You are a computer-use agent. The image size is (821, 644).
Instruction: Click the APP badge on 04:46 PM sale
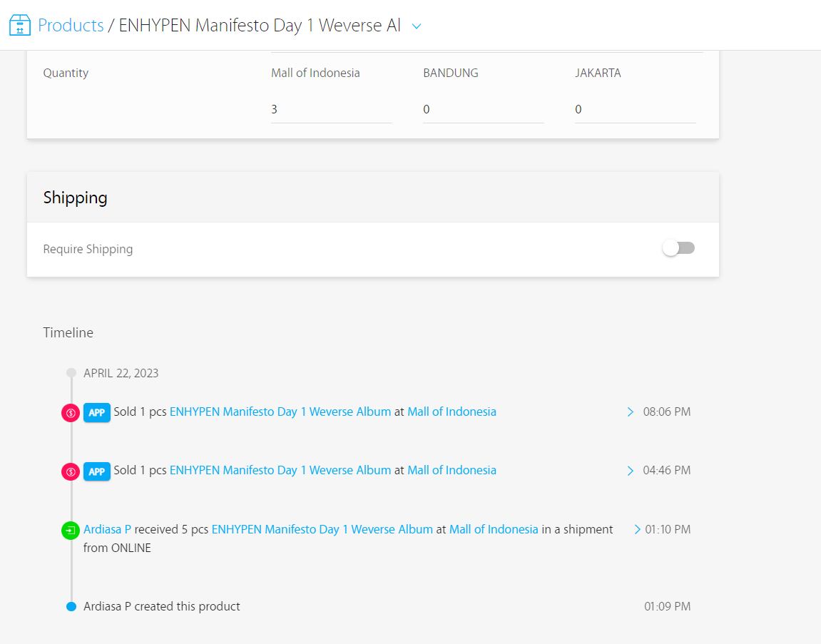point(97,471)
